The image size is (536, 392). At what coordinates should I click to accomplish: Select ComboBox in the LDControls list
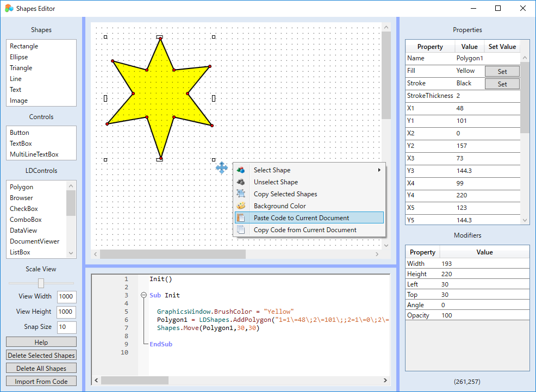coord(26,220)
